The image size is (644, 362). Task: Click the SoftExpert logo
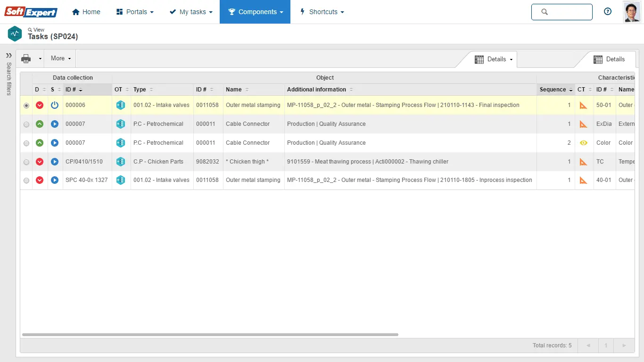(x=31, y=12)
